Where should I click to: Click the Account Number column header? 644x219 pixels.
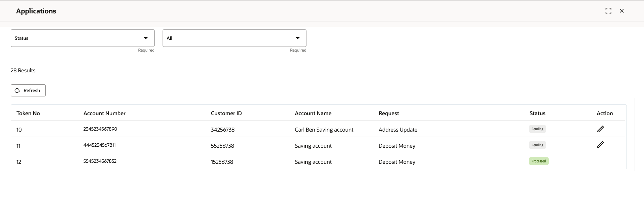tap(104, 113)
